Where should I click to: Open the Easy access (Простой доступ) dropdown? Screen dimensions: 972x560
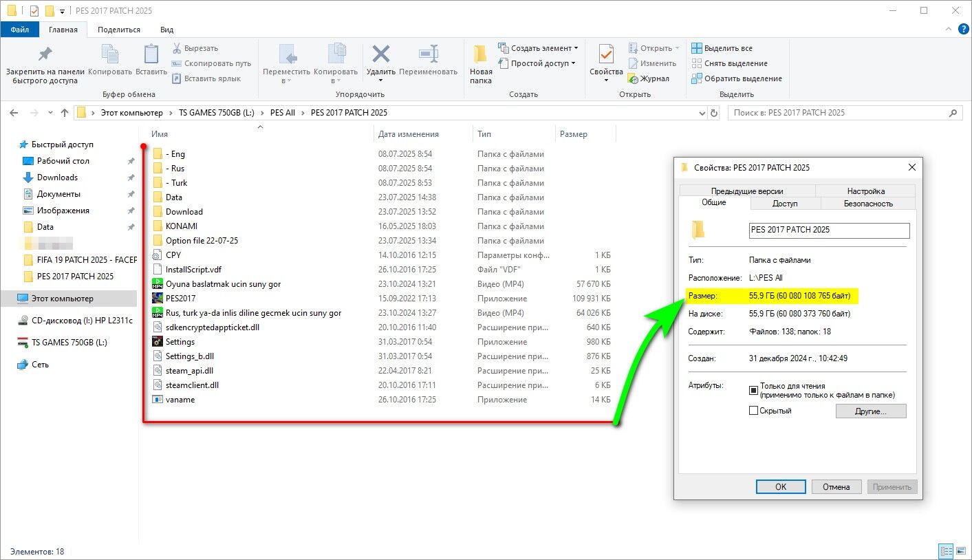pos(538,63)
